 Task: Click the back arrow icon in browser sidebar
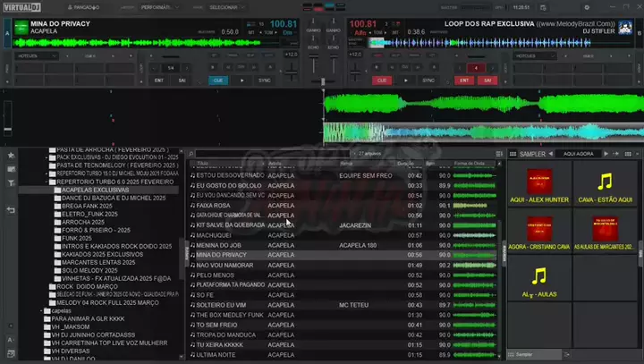click(x=11, y=210)
